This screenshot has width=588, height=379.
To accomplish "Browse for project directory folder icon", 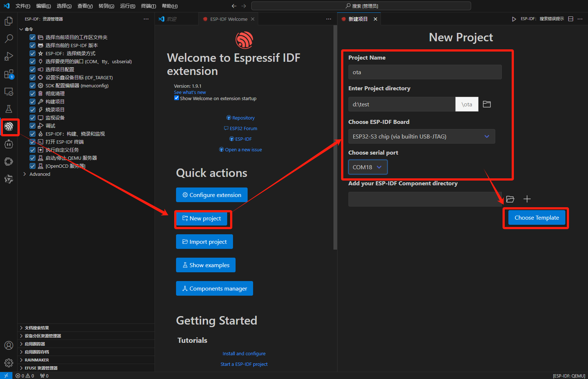I will (487, 104).
